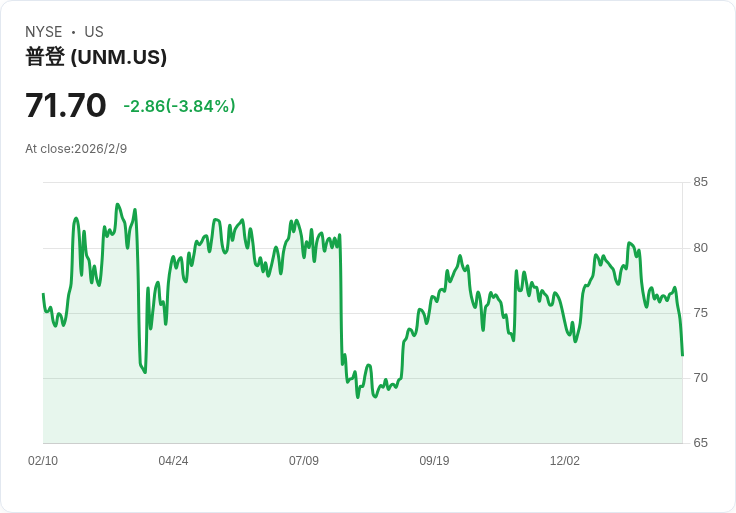Click the -2.86(-3.84%) price change text
The image size is (736, 513).
click(x=179, y=106)
